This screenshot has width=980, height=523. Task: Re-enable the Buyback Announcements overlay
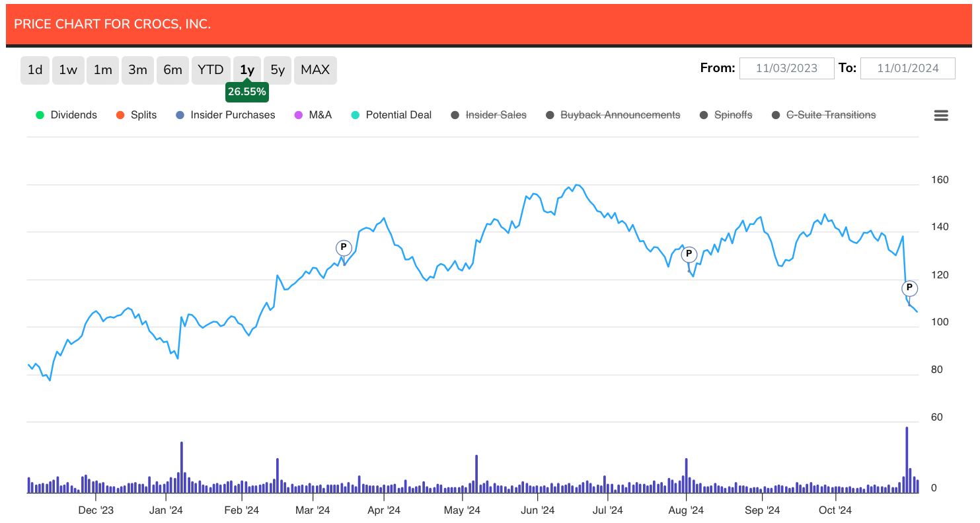(621, 114)
